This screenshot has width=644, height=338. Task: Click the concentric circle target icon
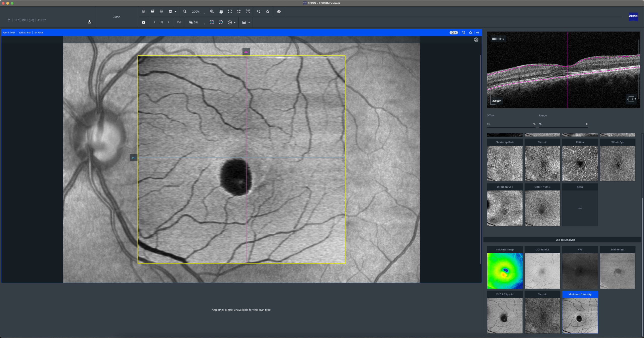(230, 22)
